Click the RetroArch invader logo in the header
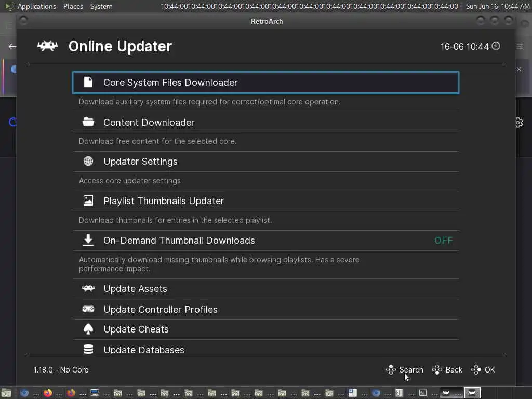 [47, 46]
